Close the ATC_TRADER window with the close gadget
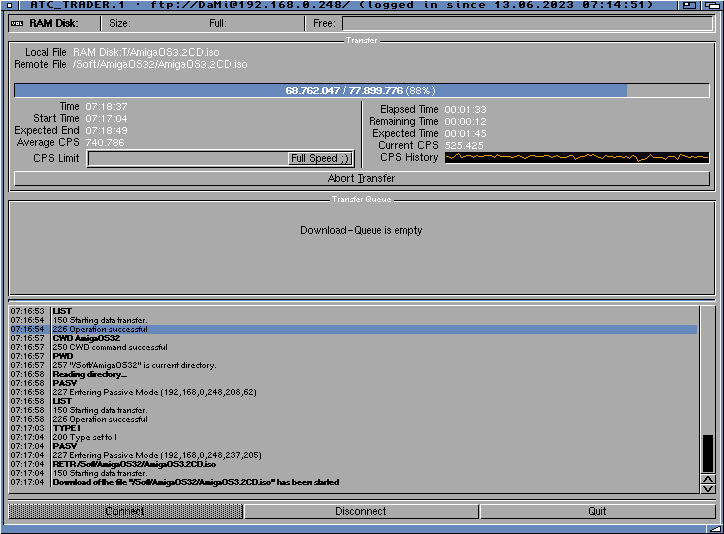 click(9, 5)
